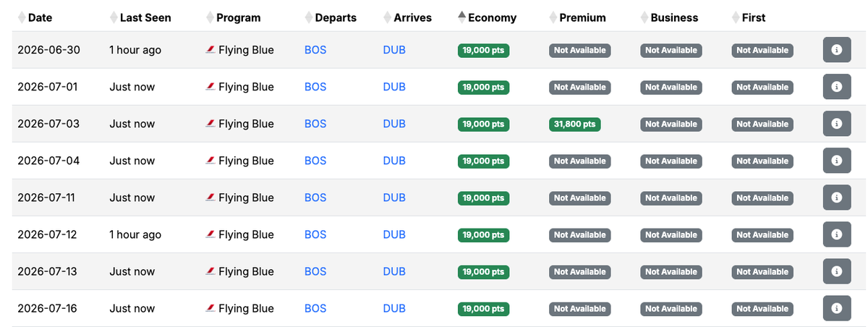This screenshot has height=327, width=868.
Task: Open info for the 2026-06-30 flight
Action: [x=837, y=50]
